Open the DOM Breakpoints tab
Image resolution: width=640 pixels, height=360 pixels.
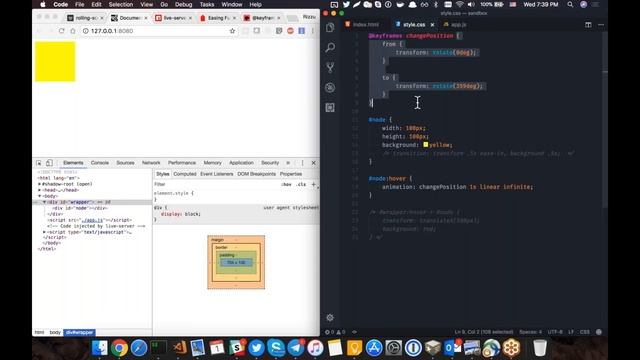click(x=257, y=174)
